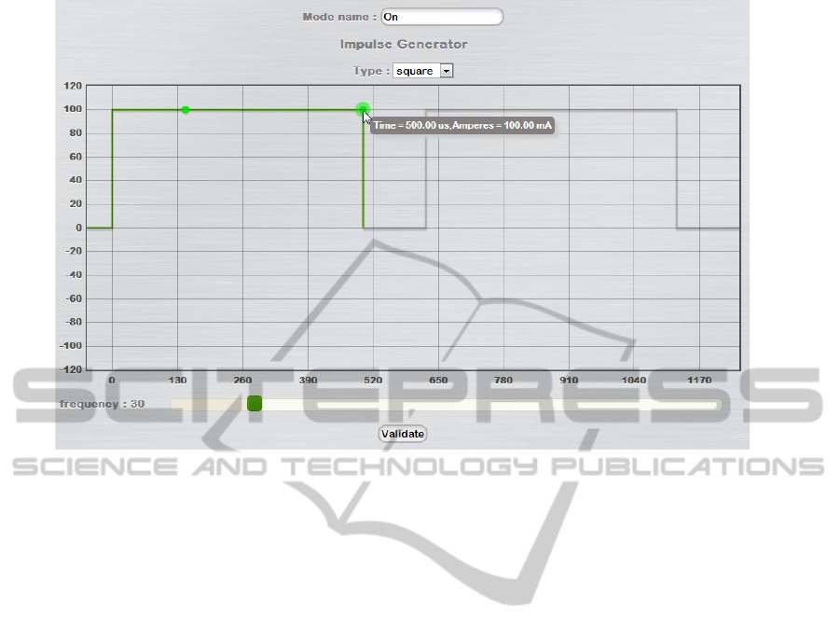
Task: Select the green control point near 130 us
Action: (186, 110)
